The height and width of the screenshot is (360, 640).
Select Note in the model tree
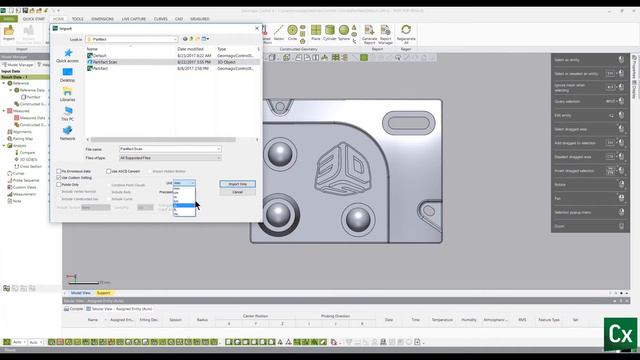tap(14, 201)
